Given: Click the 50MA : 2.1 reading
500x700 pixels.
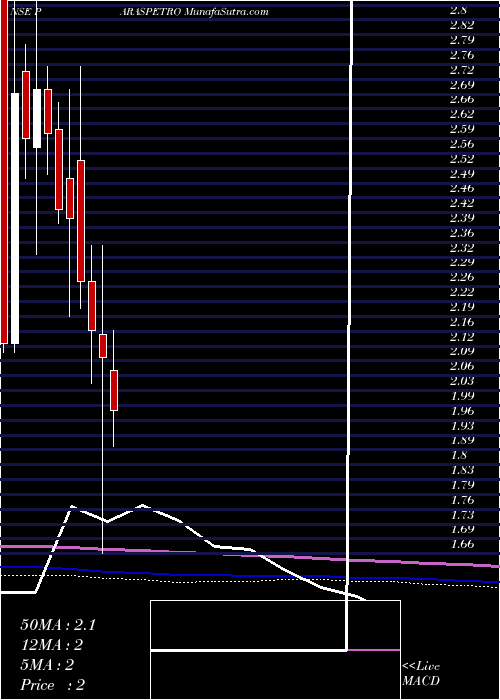Looking at the screenshot, I should click(x=58, y=625).
